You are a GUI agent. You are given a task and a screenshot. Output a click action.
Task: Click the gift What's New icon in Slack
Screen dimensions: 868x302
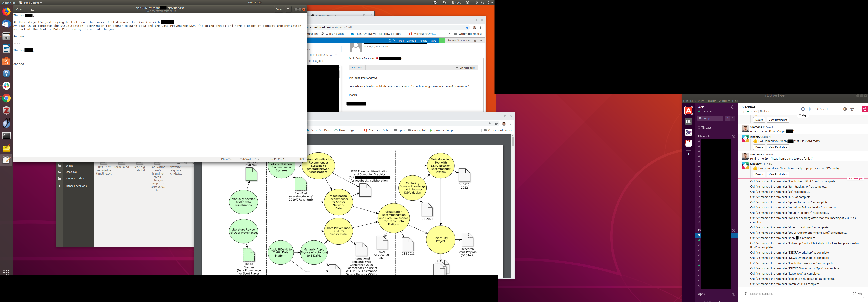coord(865,109)
